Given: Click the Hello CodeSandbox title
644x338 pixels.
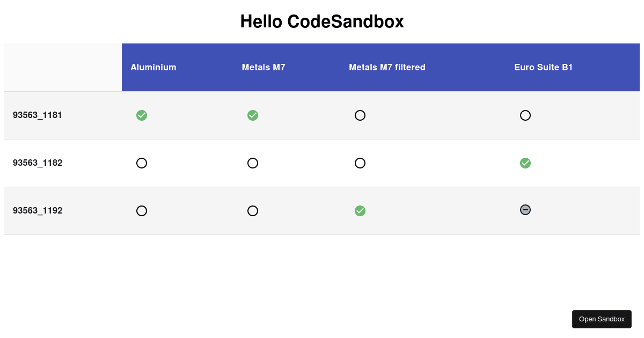Looking at the screenshot, I should (x=322, y=21).
